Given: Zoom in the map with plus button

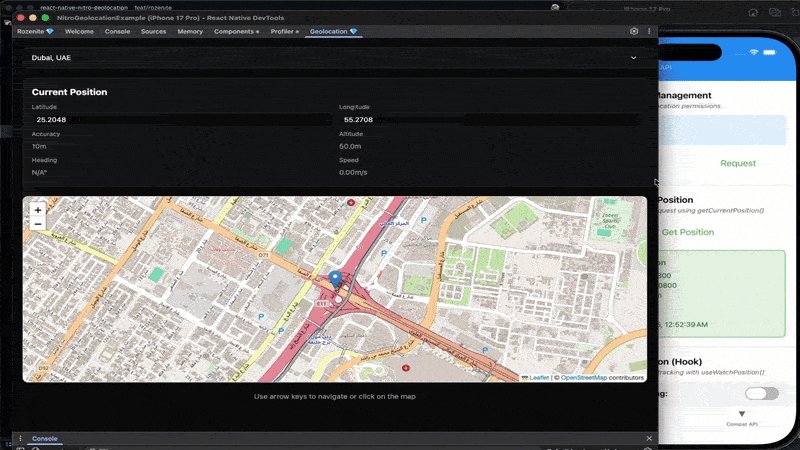Looking at the screenshot, I should [x=38, y=210].
